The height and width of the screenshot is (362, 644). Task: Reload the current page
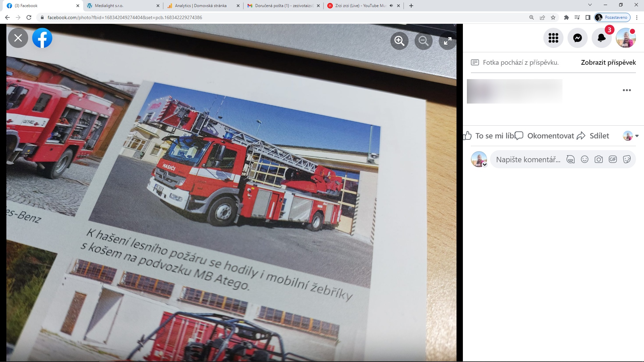click(29, 17)
